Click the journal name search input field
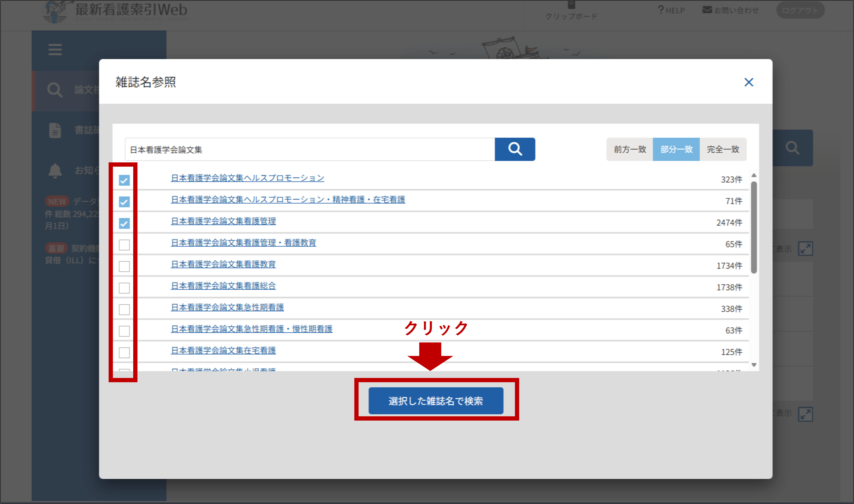Viewport: 854px width, 504px height. tap(310, 149)
